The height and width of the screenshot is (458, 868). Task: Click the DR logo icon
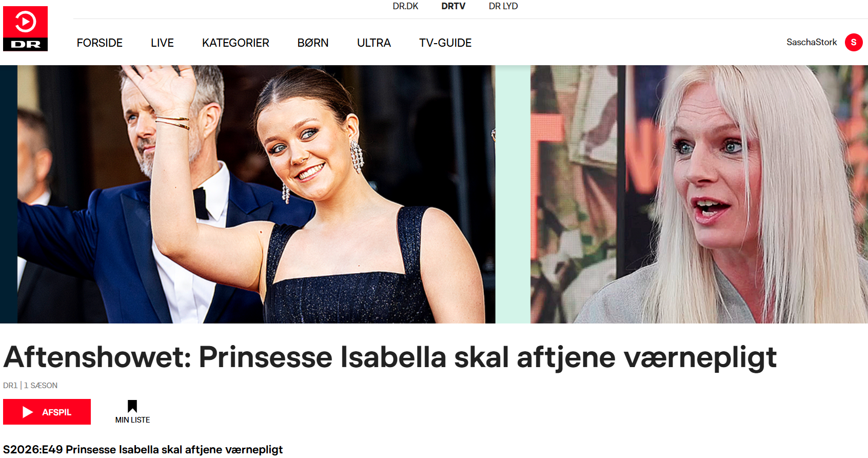click(25, 29)
